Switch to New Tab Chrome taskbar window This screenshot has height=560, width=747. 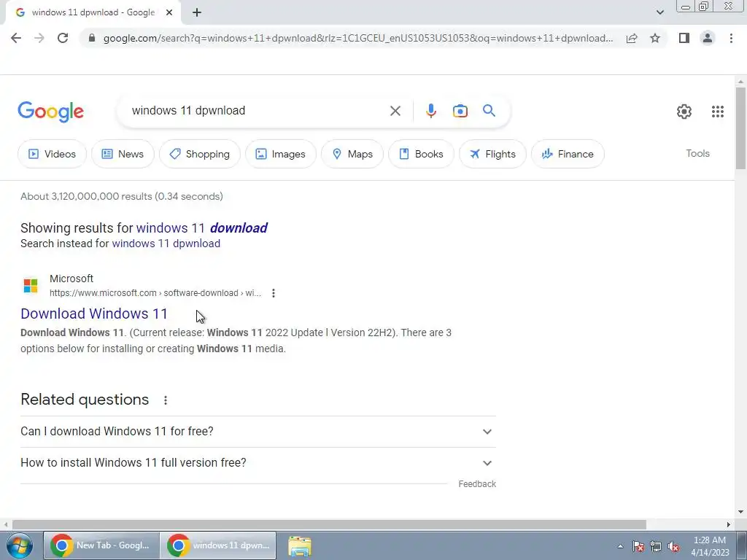coord(101,545)
